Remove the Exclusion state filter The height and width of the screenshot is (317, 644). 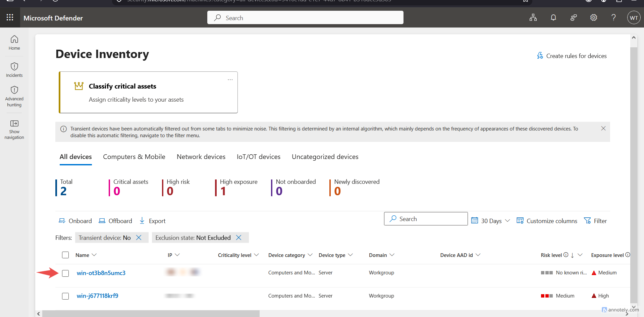pos(239,237)
